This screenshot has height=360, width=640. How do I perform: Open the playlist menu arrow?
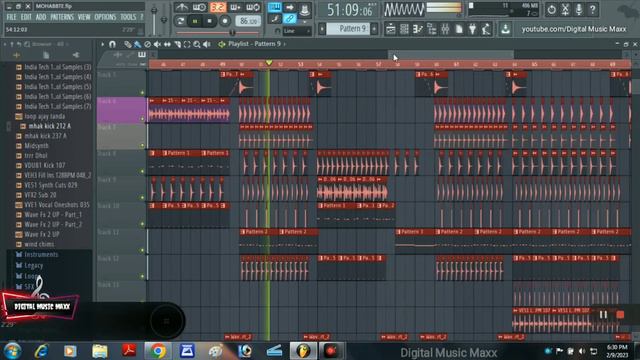point(102,44)
